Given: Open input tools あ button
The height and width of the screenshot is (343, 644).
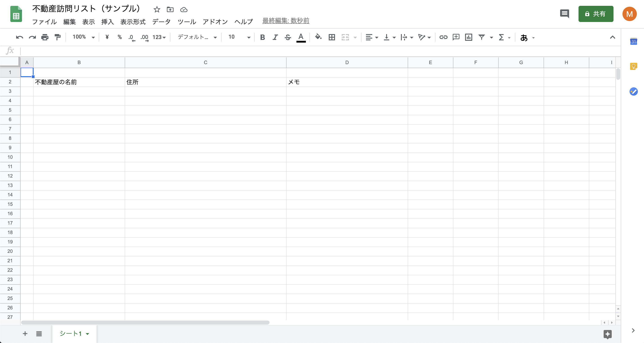Looking at the screenshot, I should (x=524, y=38).
